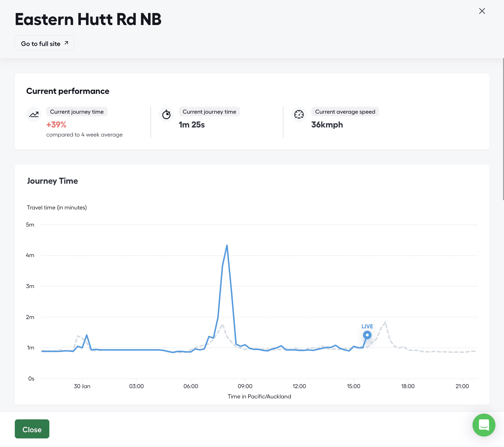Viewport: 504px width, 447px height.
Task: Click the vertical scrollbar thumb
Action: 503,129
